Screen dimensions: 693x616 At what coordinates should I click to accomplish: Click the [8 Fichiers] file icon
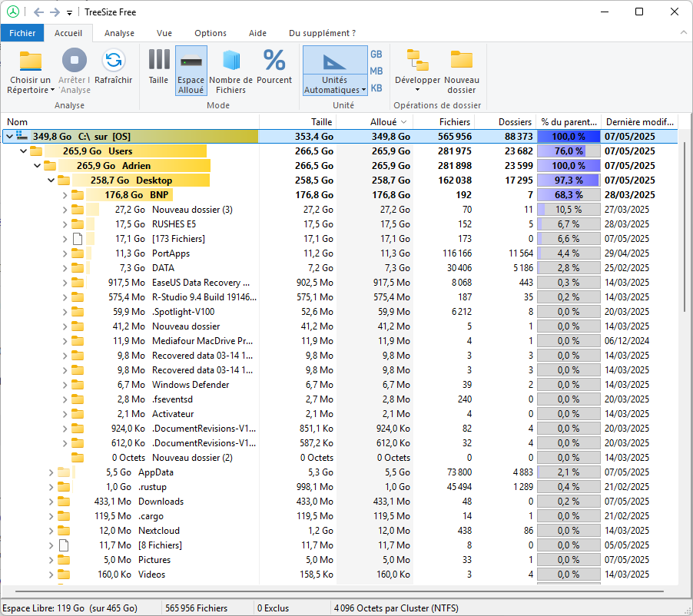pos(64,545)
